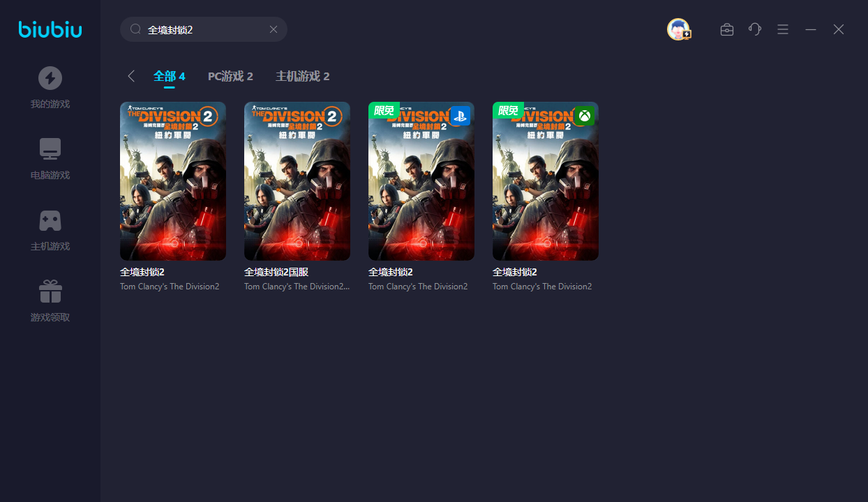Open the first 全境封锁2 game cover
The image size is (868, 502).
173,181
